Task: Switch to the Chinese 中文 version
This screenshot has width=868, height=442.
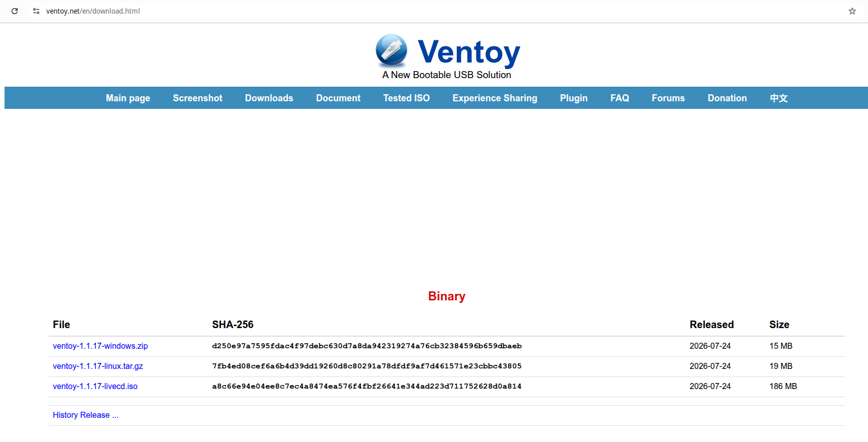Action: (x=779, y=98)
